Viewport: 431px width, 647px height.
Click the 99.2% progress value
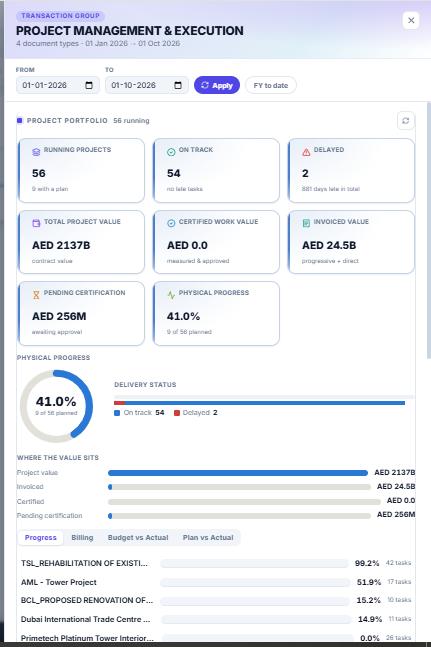pyautogui.click(x=367, y=563)
